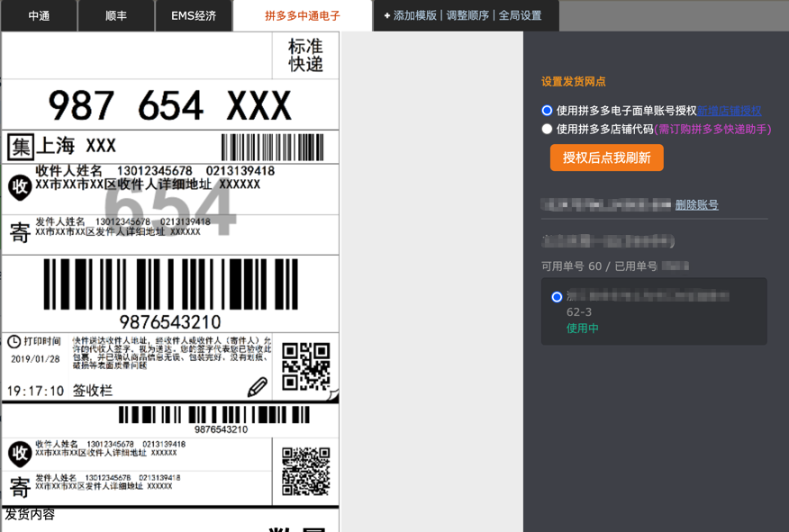The image size is (789, 532).
Task: Click the small barcode beside 上海 XXX
Action: pos(273,148)
